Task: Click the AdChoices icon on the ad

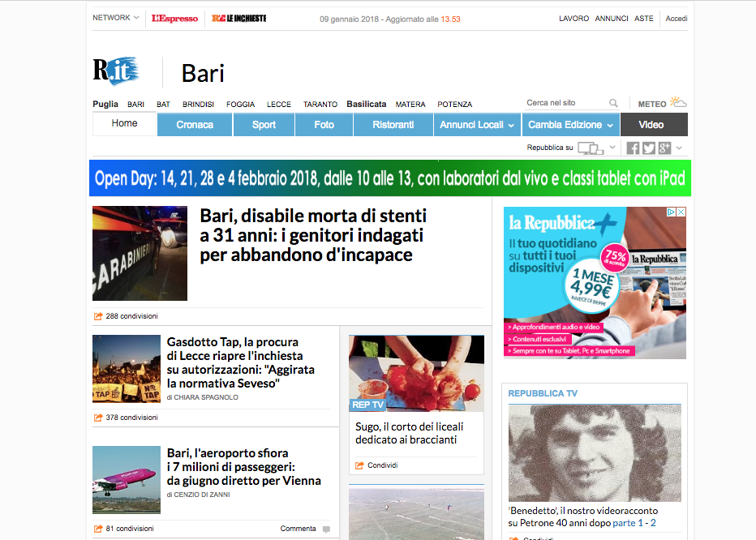Action: point(671,212)
